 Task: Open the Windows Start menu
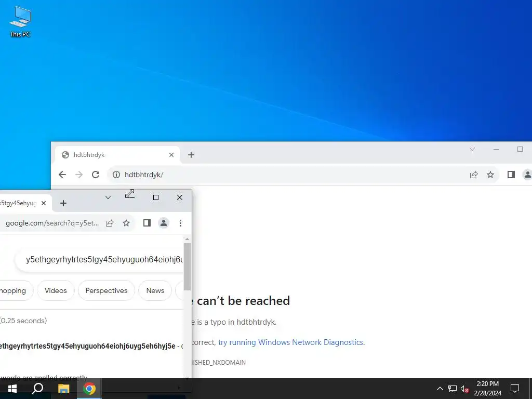tap(12, 389)
